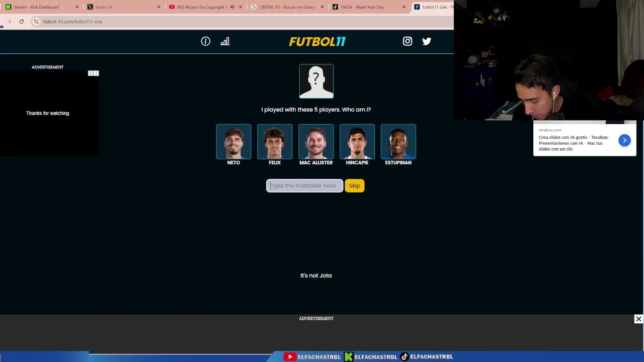644x362 pixels.
Task: Close the YouTube music tab
Action: click(x=240, y=7)
